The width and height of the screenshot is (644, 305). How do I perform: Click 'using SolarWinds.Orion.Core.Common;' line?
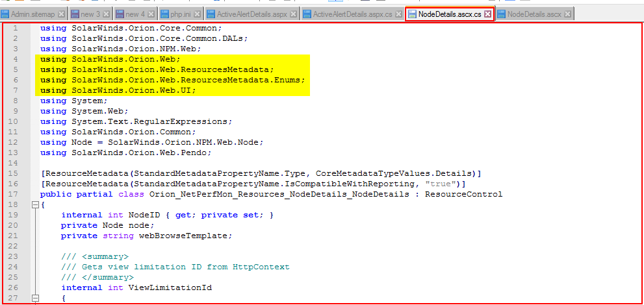coord(131,29)
